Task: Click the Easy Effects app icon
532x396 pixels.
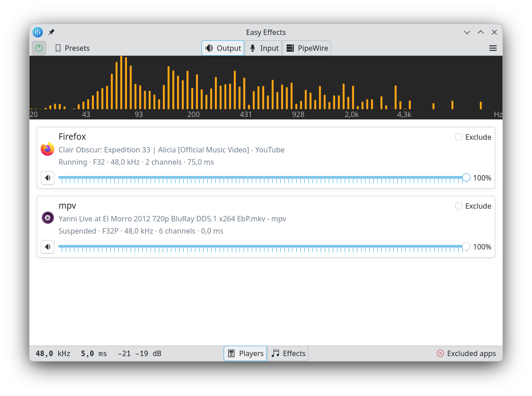Action: (38, 32)
